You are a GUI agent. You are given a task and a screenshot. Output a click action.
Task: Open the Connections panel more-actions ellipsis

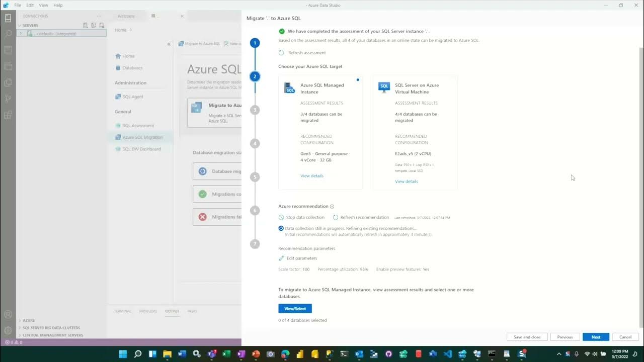99,16
